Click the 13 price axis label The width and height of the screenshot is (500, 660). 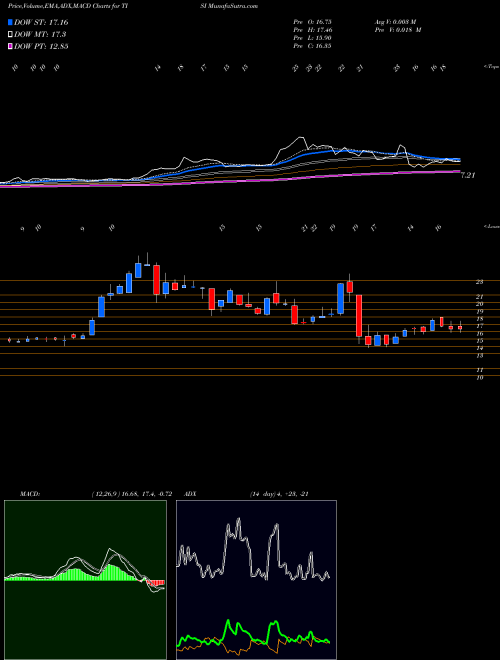(x=479, y=356)
